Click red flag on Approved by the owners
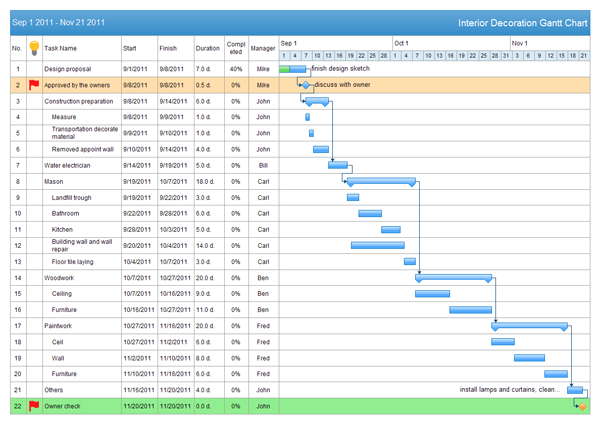 tap(33, 85)
